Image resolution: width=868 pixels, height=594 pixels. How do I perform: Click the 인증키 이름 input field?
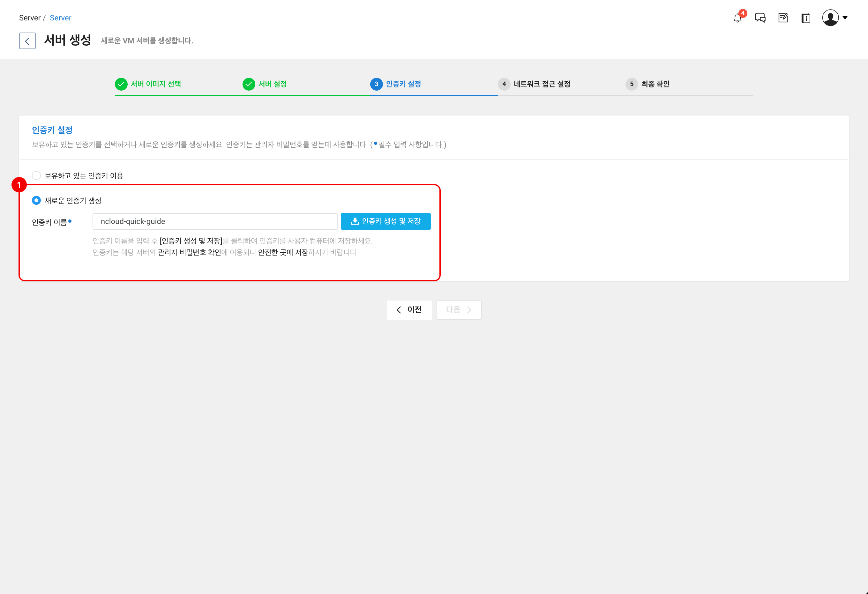pos(215,221)
